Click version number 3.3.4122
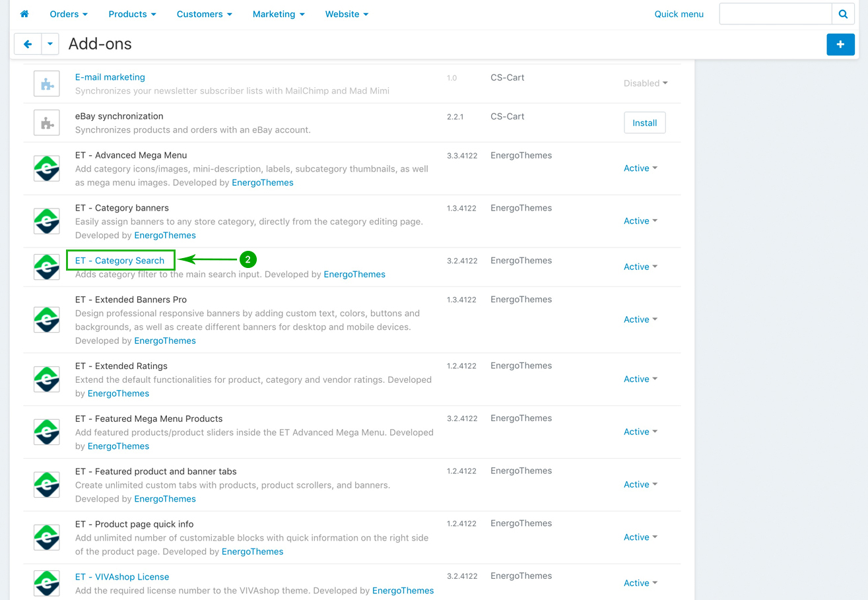The image size is (868, 600). pos(461,156)
